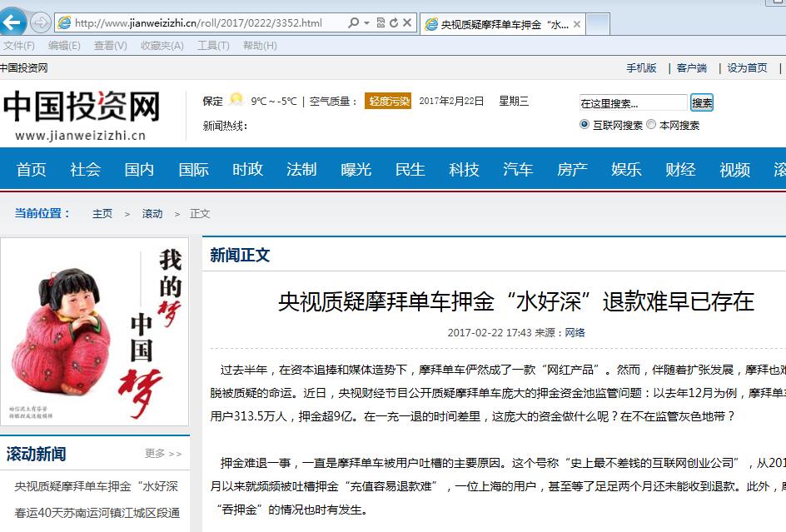786x532 pixels.
Task: Open the 娱乐 section
Action: coord(627,170)
